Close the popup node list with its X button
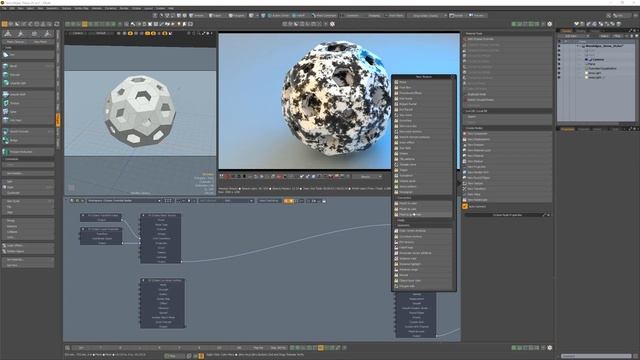Screen dimensions: 640x360 [452, 77]
